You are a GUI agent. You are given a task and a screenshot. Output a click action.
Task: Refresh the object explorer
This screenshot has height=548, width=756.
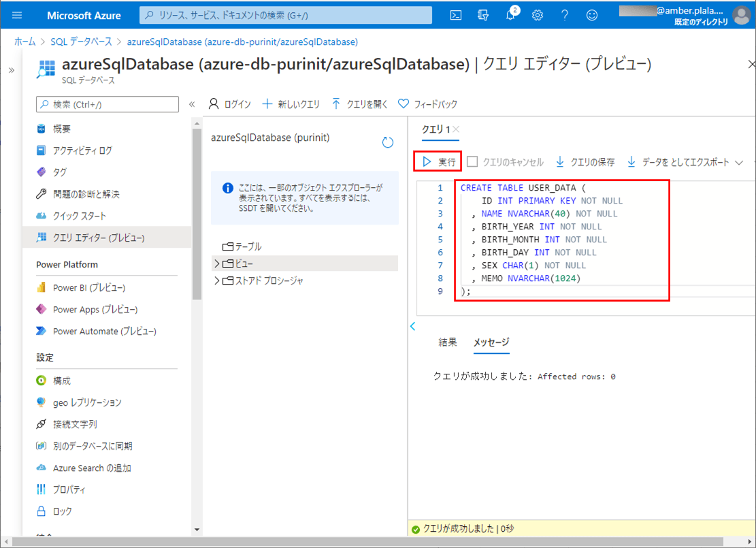tap(388, 142)
